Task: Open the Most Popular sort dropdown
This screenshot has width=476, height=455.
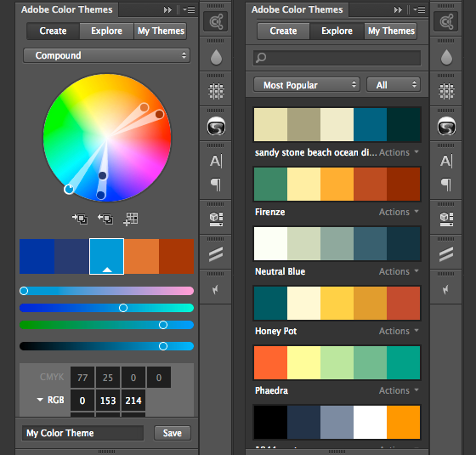Action: 307,85
